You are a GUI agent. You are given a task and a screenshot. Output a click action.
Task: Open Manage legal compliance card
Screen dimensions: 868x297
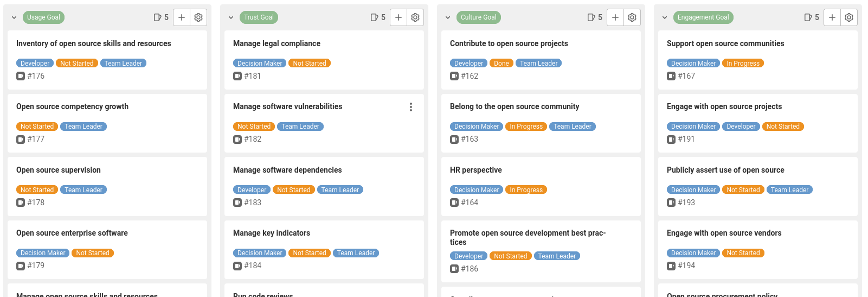(277, 43)
